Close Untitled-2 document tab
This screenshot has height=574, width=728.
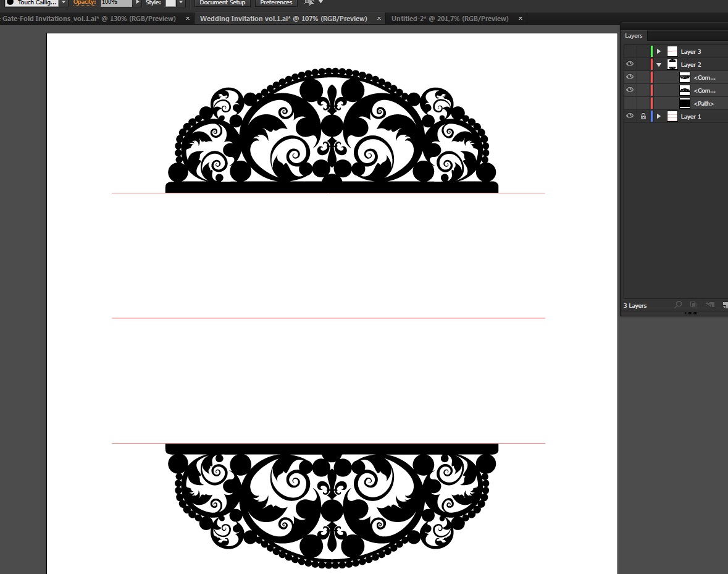pos(521,19)
